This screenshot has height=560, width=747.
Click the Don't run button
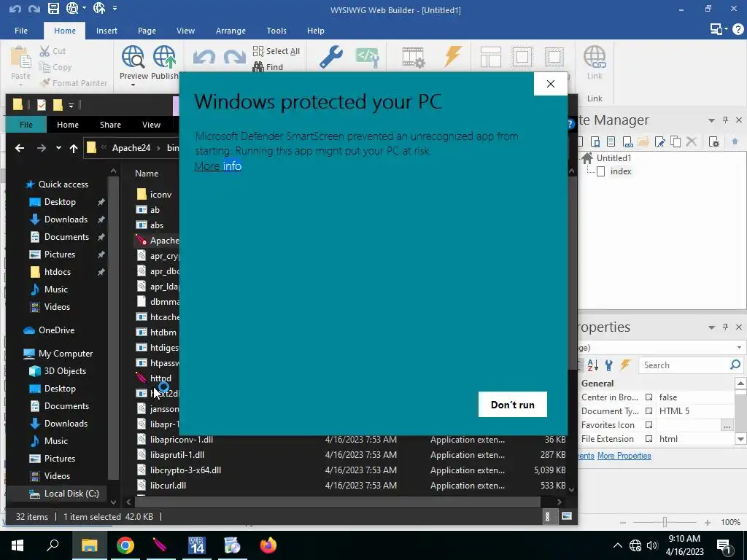point(513,404)
